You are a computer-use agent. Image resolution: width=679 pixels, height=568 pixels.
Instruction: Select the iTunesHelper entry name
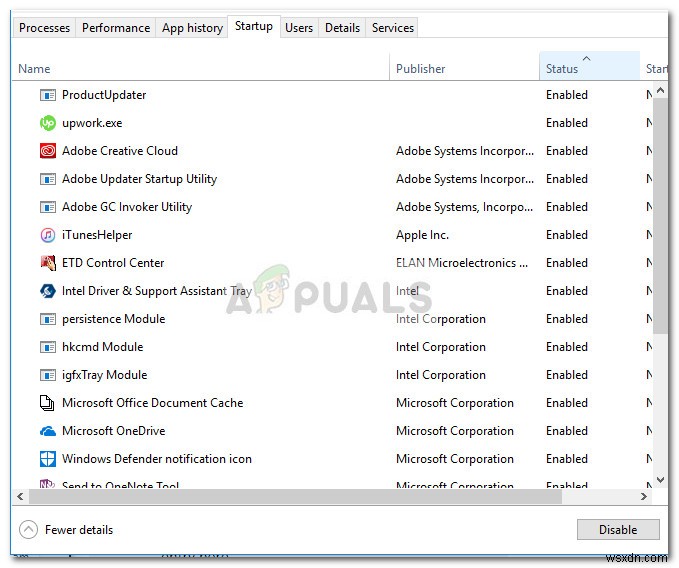(97, 235)
